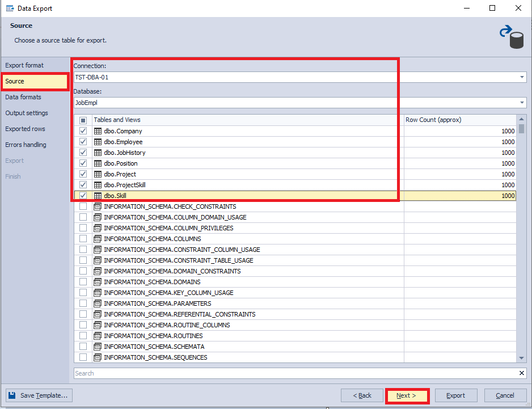Expand the Database dropdown showing JobEmpl
This screenshot has width=532, height=409.
[522, 103]
